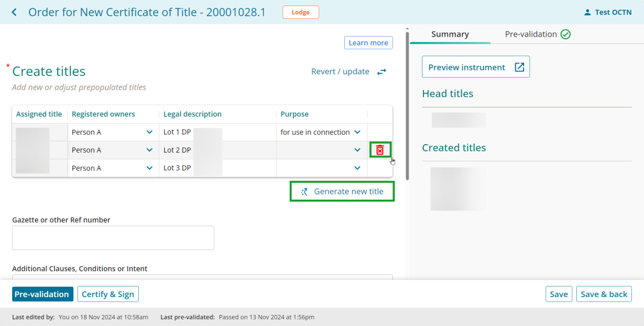
Task: Click the green pre-validation checkmark icon
Action: click(566, 34)
